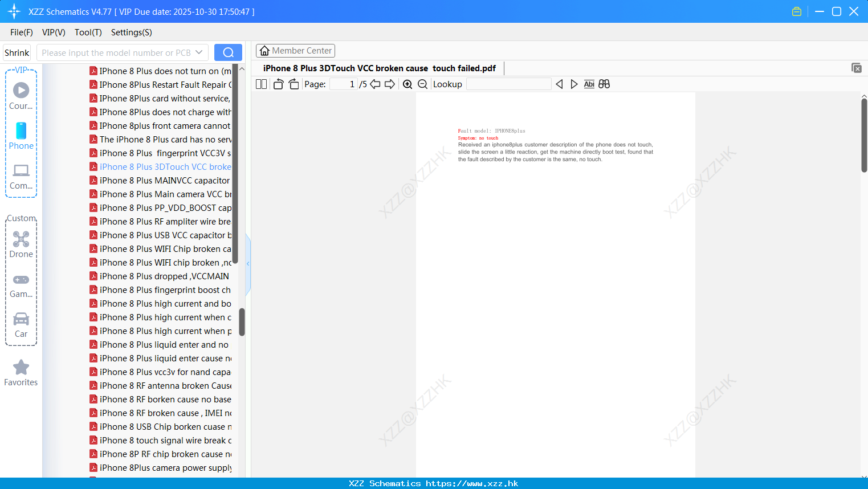Open 'iPhone 8 Plus dropped ,VCCMAIN' file
Image resolution: width=868 pixels, height=489 pixels.
pyautogui.click(x=160, y=276)
